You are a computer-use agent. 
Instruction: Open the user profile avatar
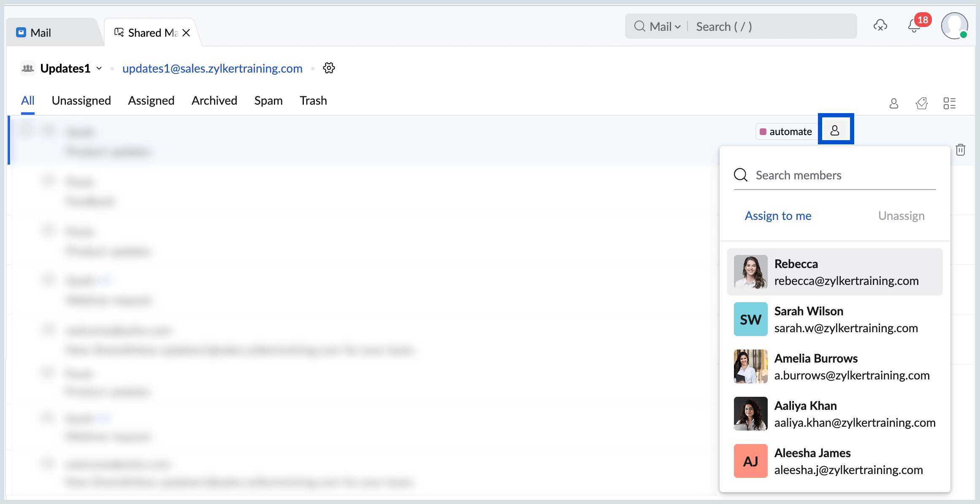pos(954,26)
